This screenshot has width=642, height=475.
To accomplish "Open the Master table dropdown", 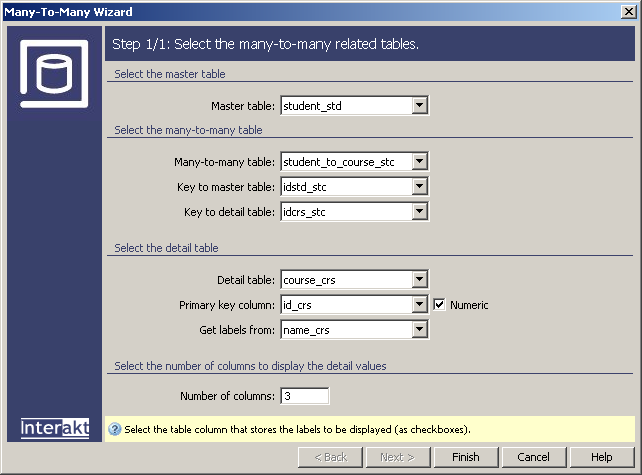I will pos(420,105).
